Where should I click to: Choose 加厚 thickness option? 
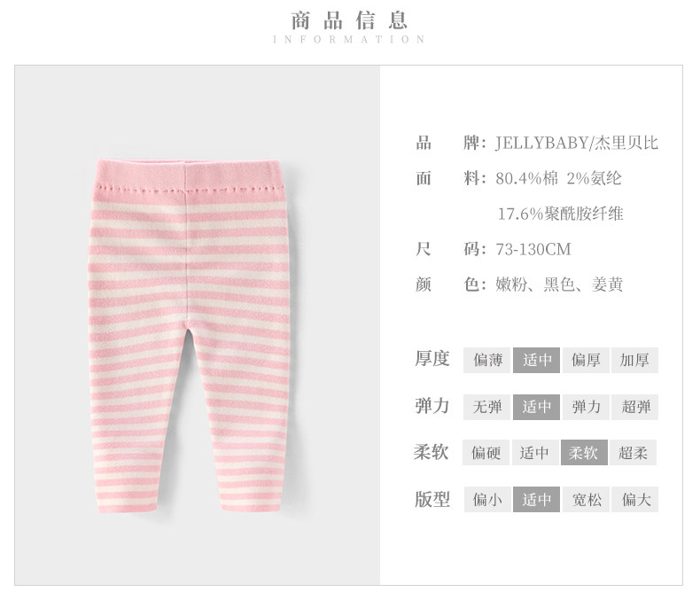click(x=634, y=360)
